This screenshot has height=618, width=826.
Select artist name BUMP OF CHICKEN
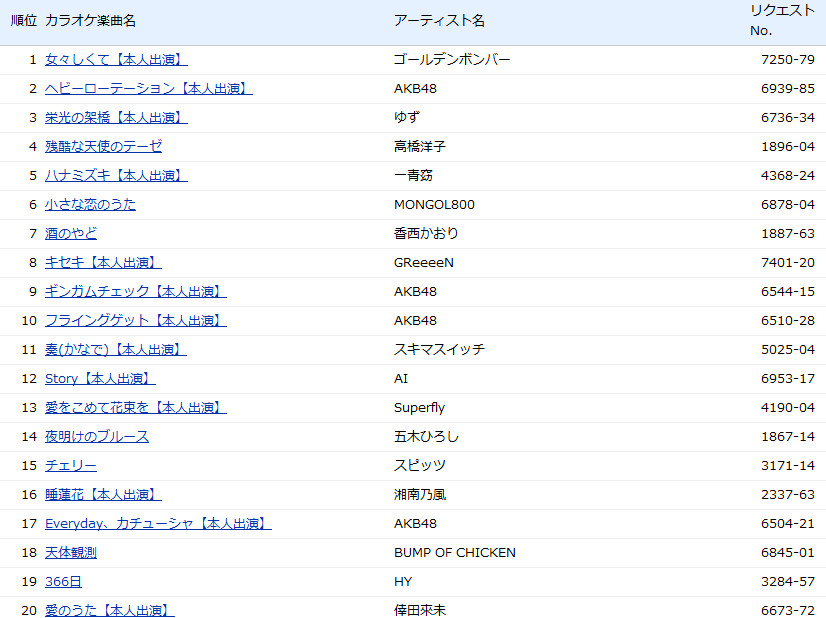[455, 552]
